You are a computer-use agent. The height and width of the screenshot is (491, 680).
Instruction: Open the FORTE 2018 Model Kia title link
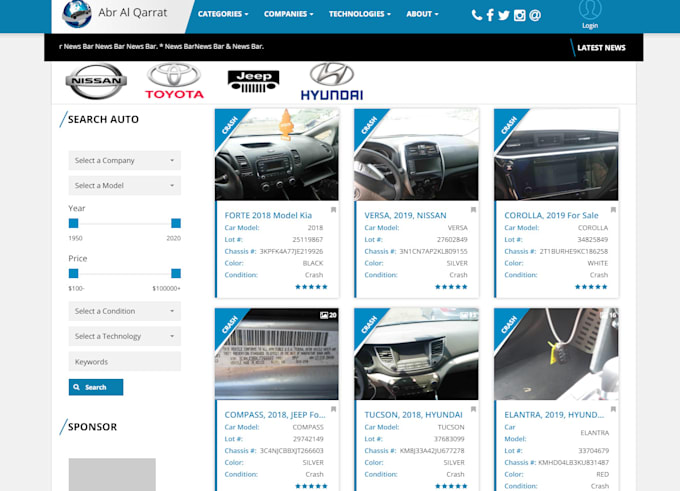(x=268, y=215)
